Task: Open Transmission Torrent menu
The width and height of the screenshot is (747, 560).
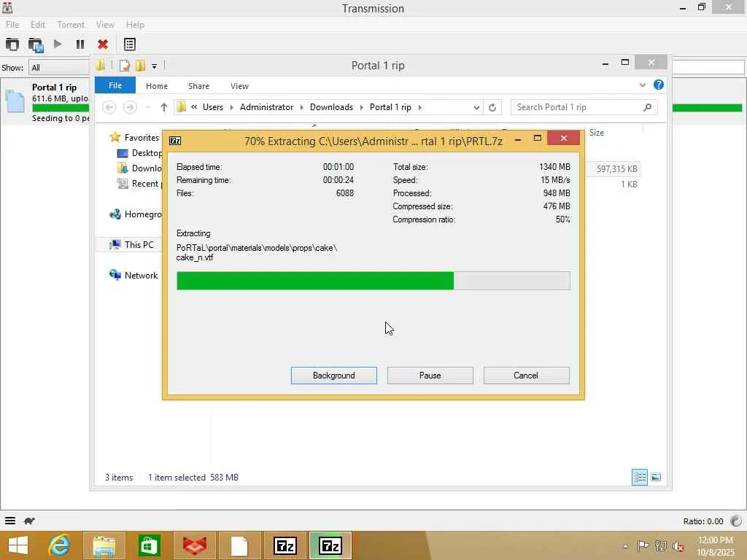Action: (71, 25)
